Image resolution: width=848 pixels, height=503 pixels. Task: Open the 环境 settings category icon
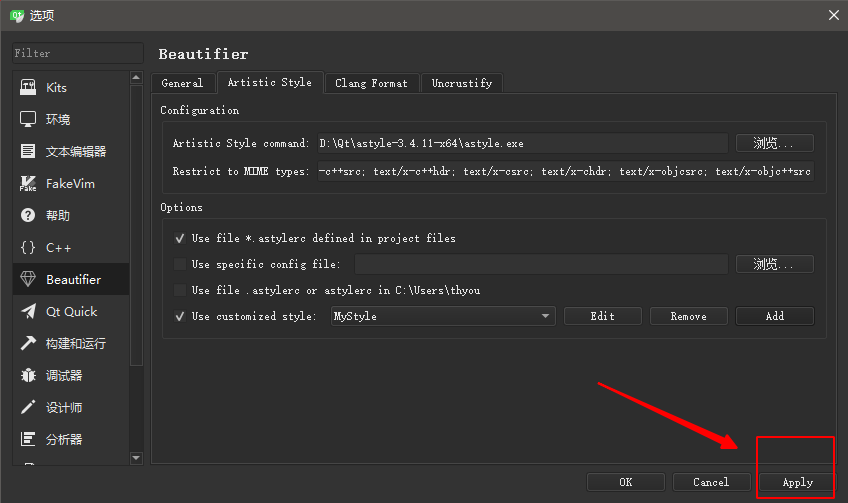coord(28,120)
